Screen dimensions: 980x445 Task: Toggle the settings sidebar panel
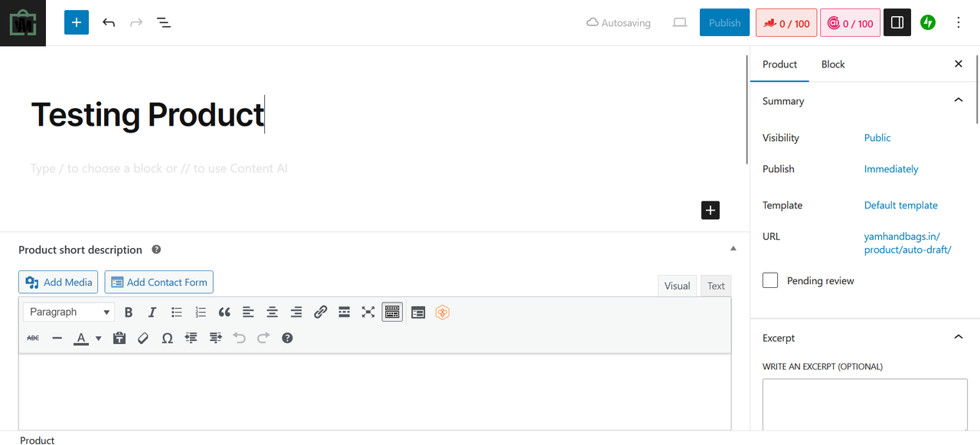point(897,23)
